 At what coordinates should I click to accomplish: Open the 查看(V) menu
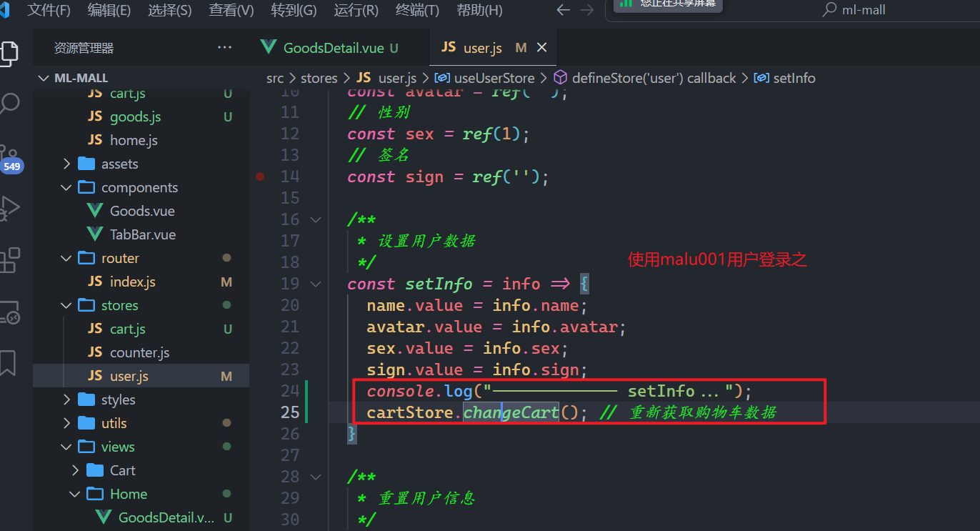click(231, 10)
